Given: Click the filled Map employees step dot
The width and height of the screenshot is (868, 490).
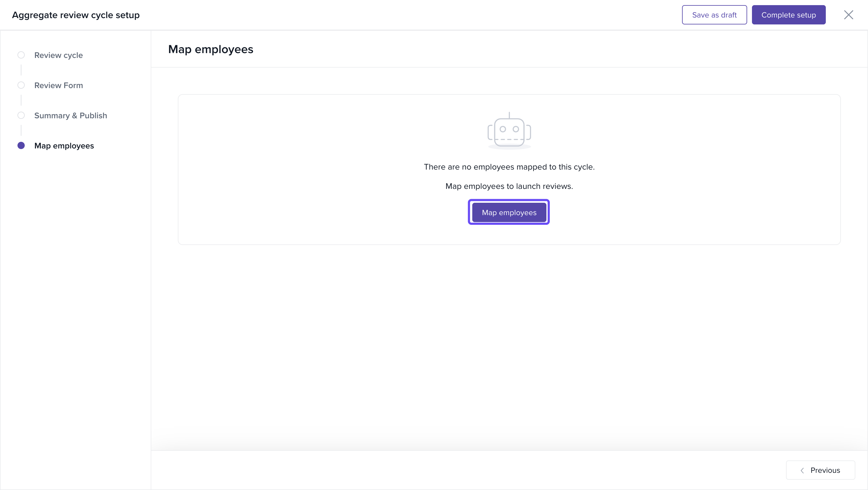Looking at the screenshot, I should pos(21,146).
